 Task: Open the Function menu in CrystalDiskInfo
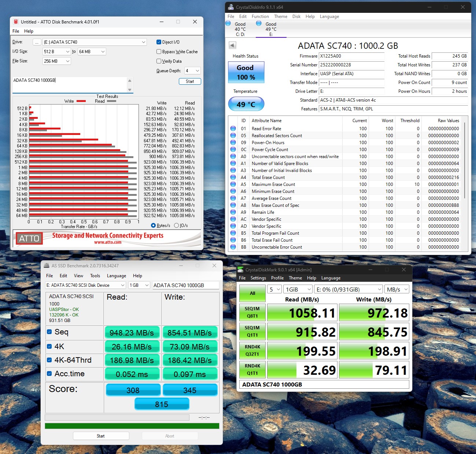260,17
